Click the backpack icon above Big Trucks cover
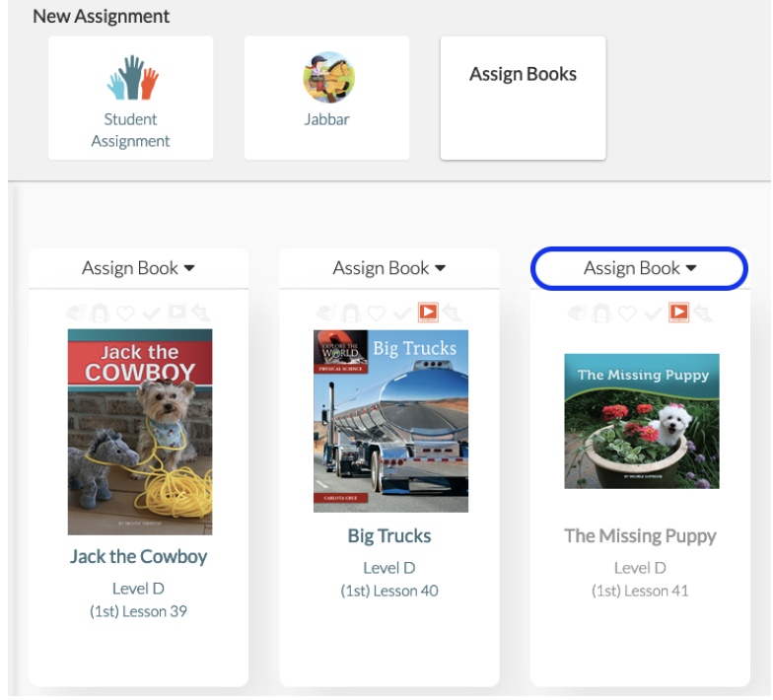 pos(351,313)
